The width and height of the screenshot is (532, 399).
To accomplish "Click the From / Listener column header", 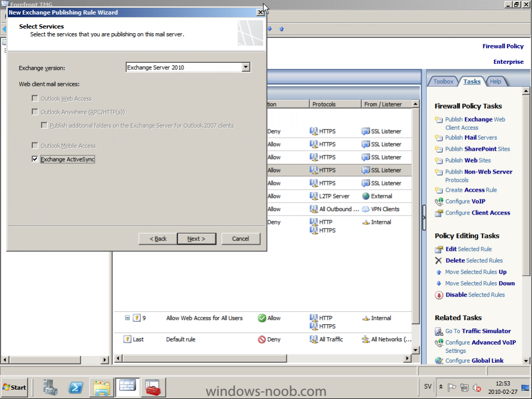I will pos(387,104).
